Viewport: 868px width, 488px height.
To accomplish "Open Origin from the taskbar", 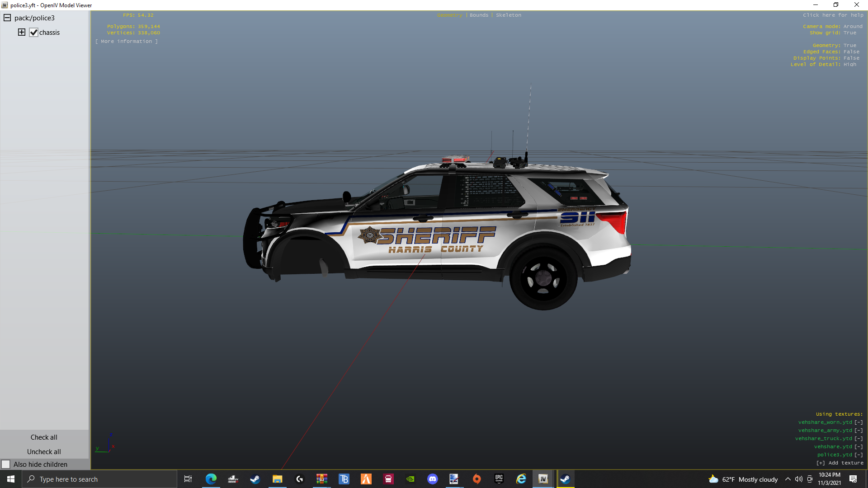I will pos(477,479).
